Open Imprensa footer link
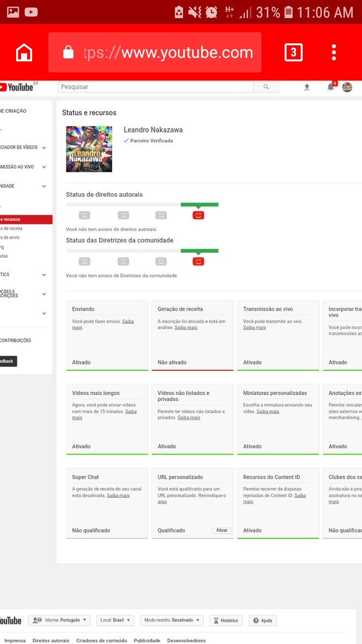Viewport: 362px width, 644px height. (15, 640)
